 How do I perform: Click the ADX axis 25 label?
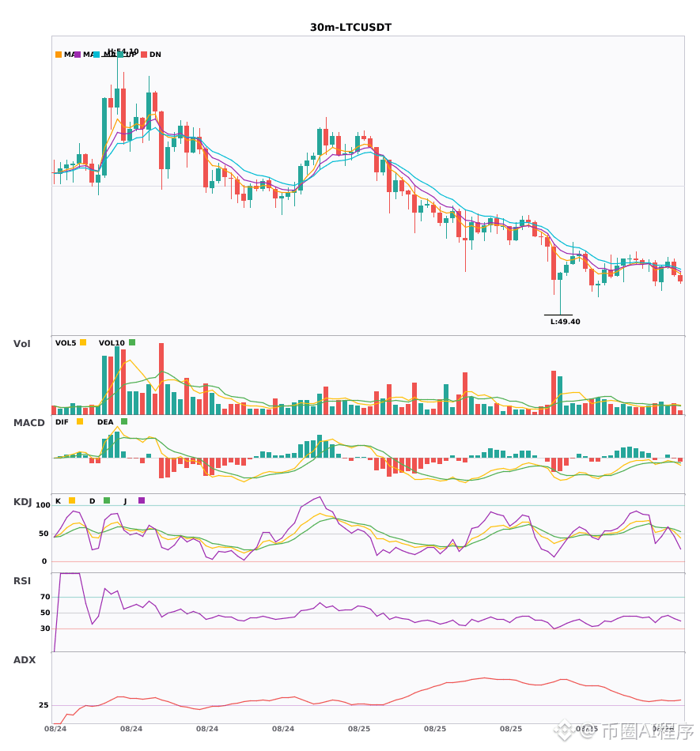tap(44, 705)
